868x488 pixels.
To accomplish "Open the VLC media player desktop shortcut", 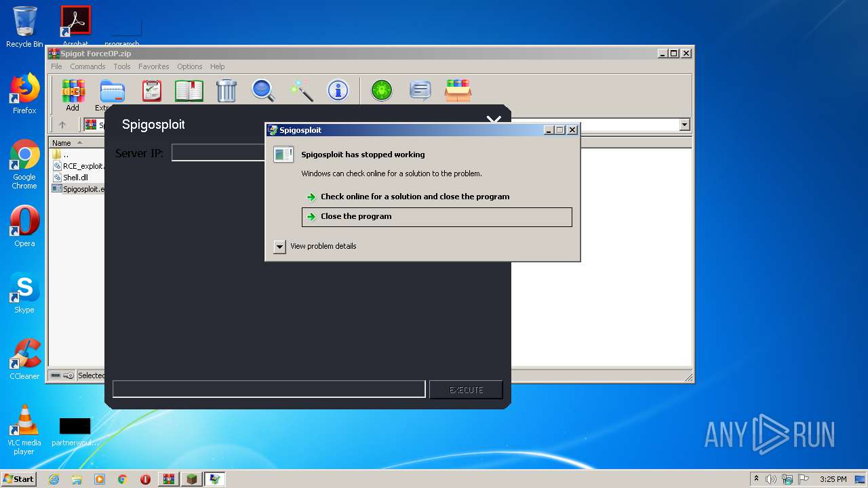I will [24, 430].
